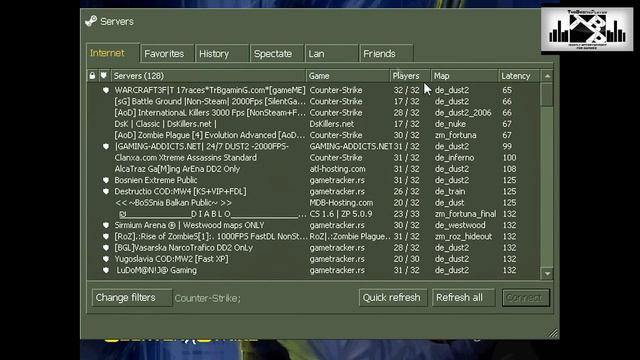Image resolution: width=640 pixels, height=360 pixels.
Task: Click the shield icon of Sirmium Arena
Action: 106,225
